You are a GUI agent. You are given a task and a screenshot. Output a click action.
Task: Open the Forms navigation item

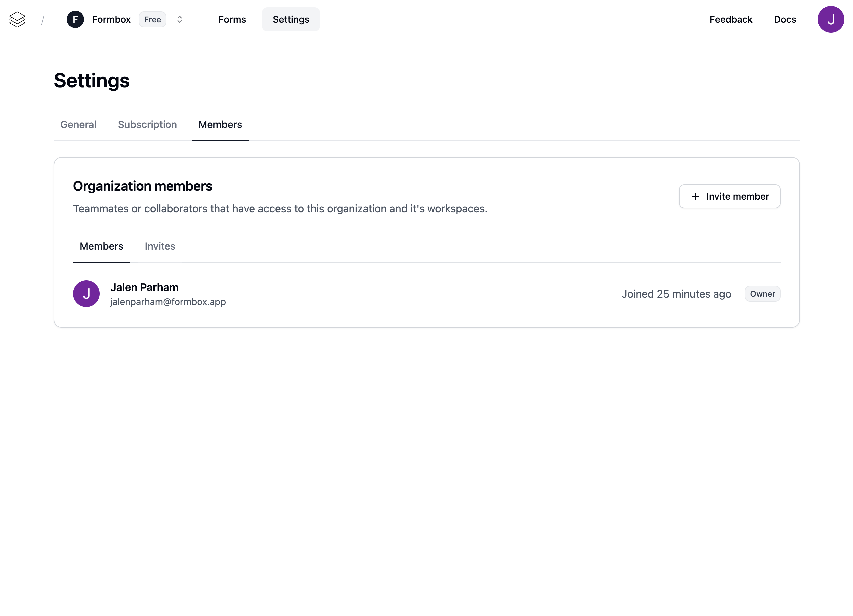click(x=232, y=20)
